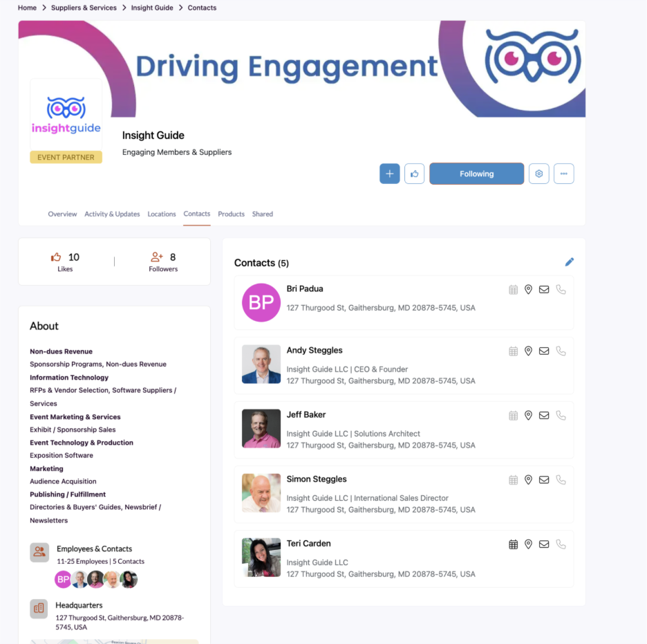Toggle the Following button

pos(476,174)
